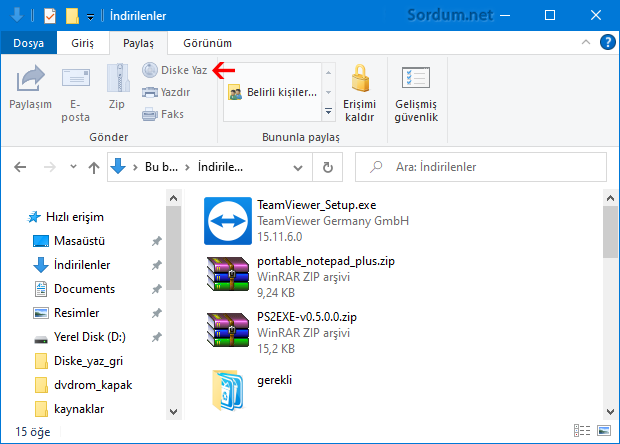Unpin Resimler using its pin icon

157,313
